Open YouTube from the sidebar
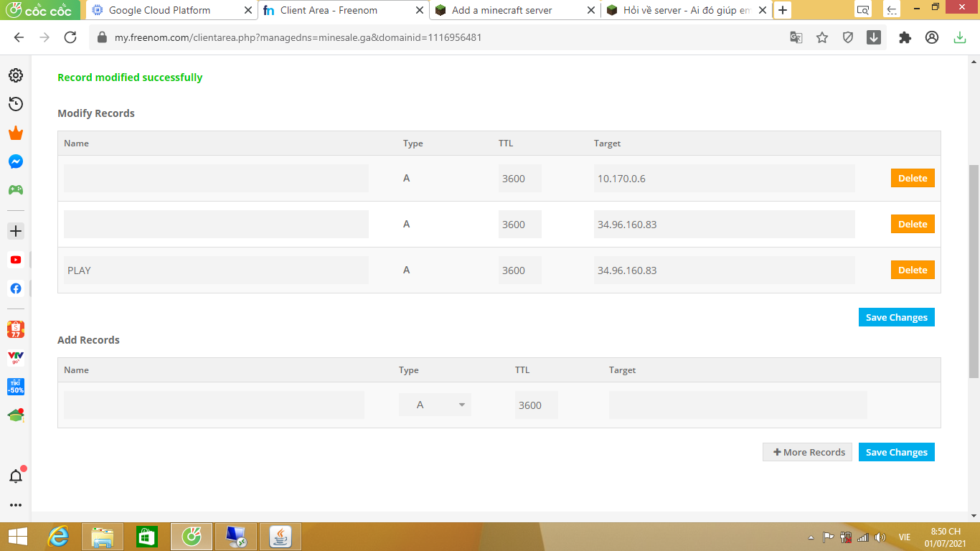The height and width of the screenshot is (551, 980). tap(16, 260)
